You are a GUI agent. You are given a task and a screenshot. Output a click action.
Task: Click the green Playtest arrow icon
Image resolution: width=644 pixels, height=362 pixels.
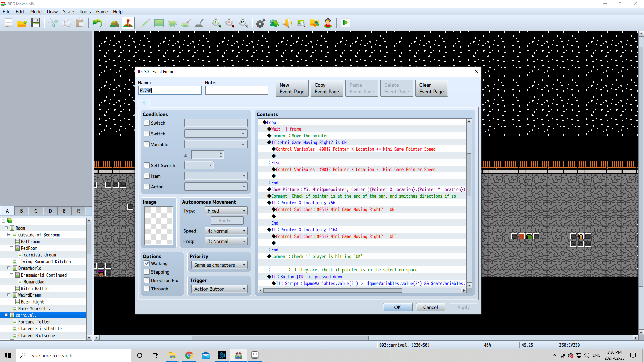[345, 23]
